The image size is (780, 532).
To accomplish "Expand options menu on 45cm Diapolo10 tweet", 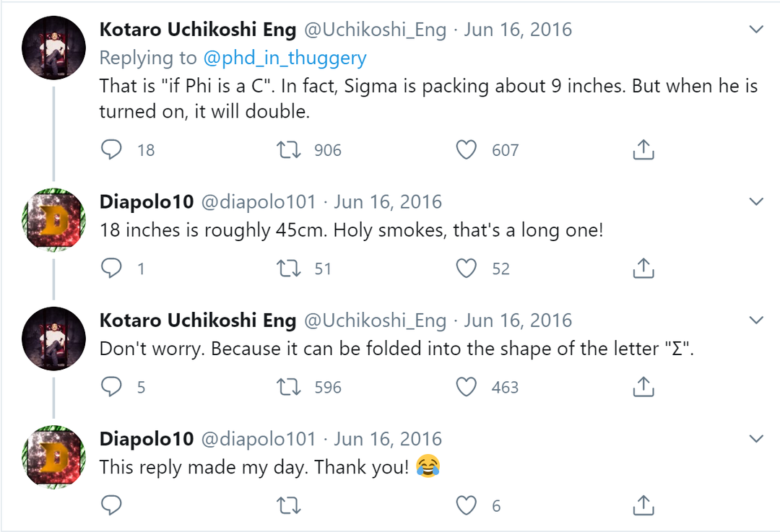I will [756, 202].
